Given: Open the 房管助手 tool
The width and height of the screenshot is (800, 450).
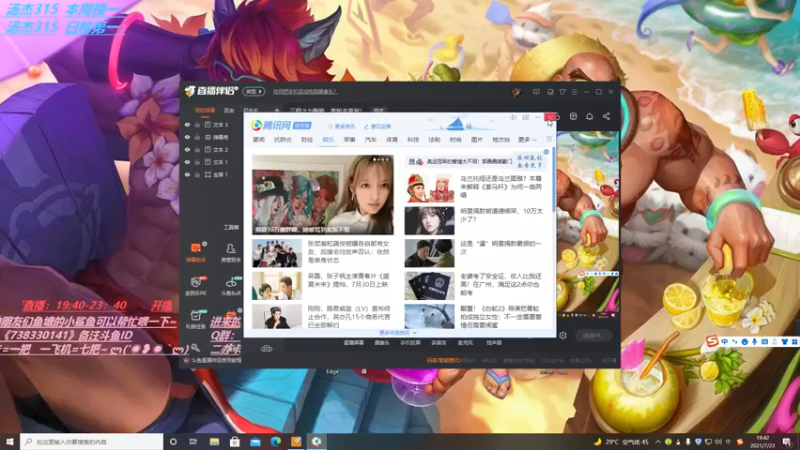Looking at the screenshot, I should tap(231, 253).
